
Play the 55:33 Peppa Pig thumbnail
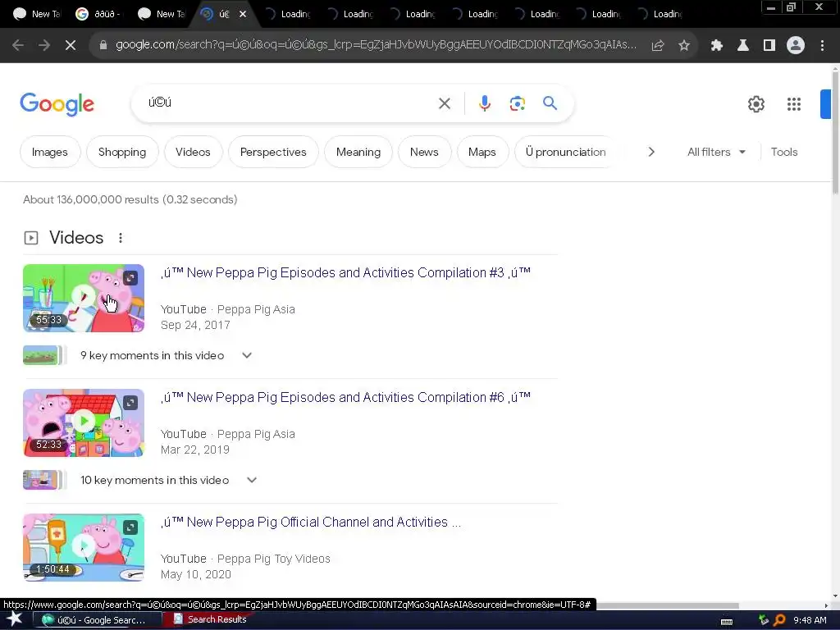(x=84, y=298)
